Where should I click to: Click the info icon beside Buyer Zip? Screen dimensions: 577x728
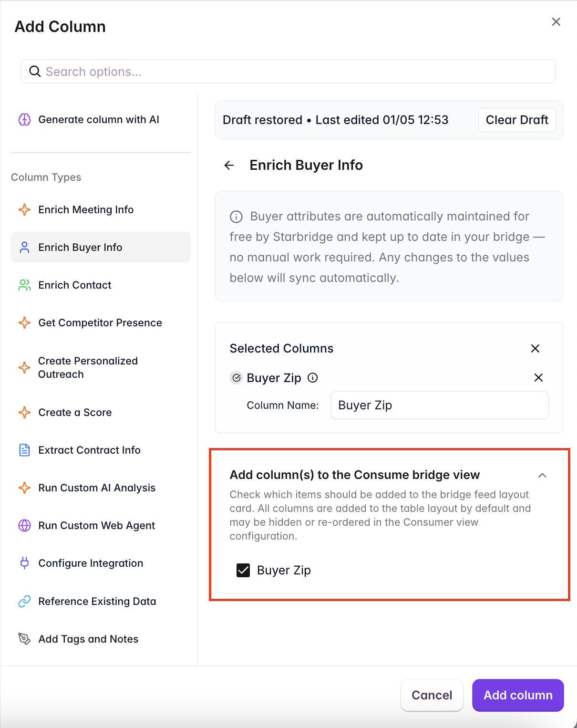click(x=313, y=378)
